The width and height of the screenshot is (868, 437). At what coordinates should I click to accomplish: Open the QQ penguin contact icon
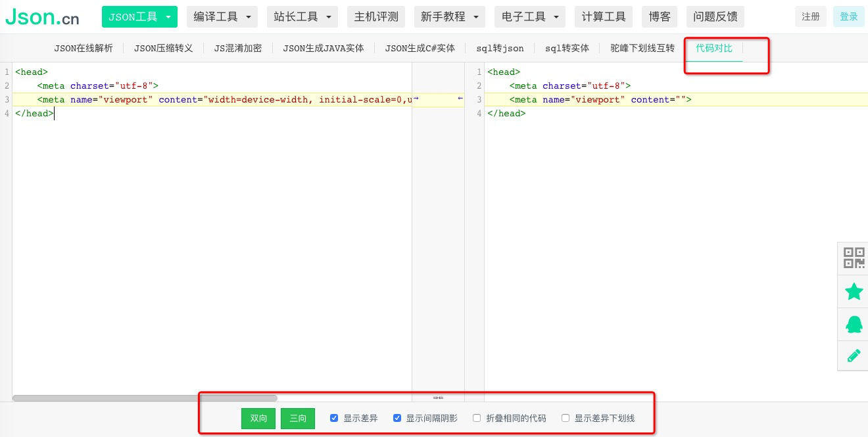[x=854, y=324]
